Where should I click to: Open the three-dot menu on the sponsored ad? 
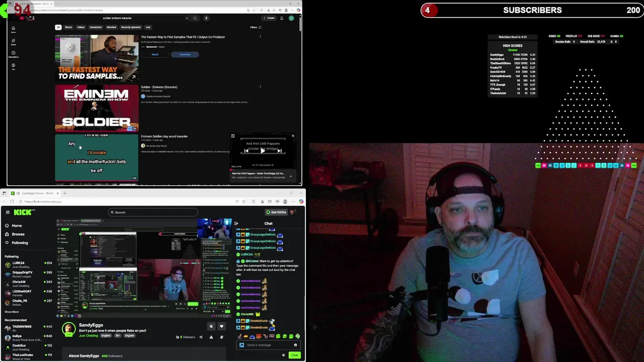click(260, 36)
